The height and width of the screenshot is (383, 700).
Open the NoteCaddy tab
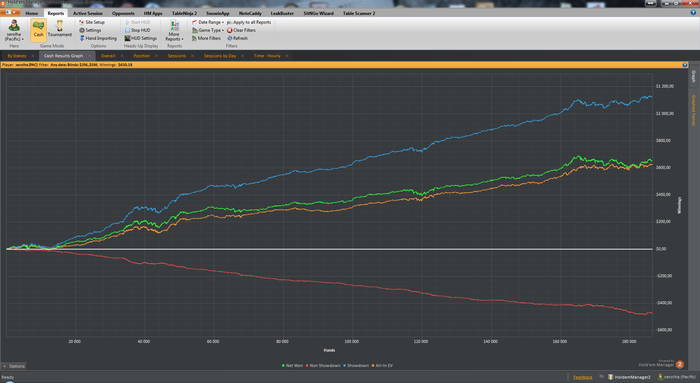pyautogui.click(x=250, y=13)
